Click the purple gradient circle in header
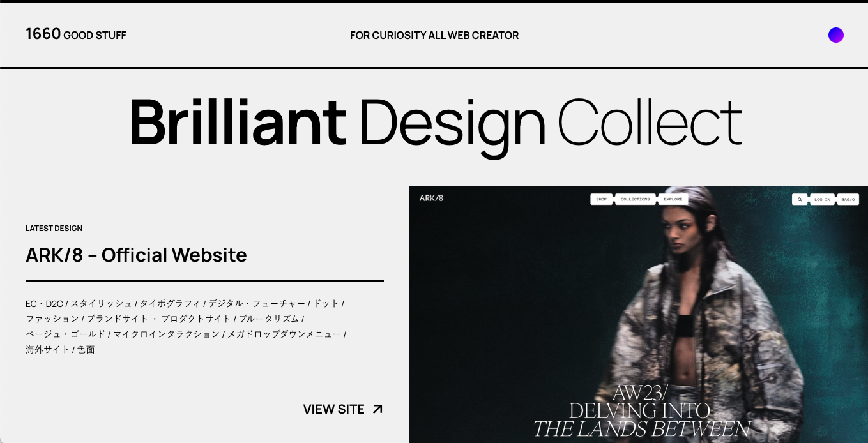This screenshot has width=868, height=443. (x=835, y=35)
